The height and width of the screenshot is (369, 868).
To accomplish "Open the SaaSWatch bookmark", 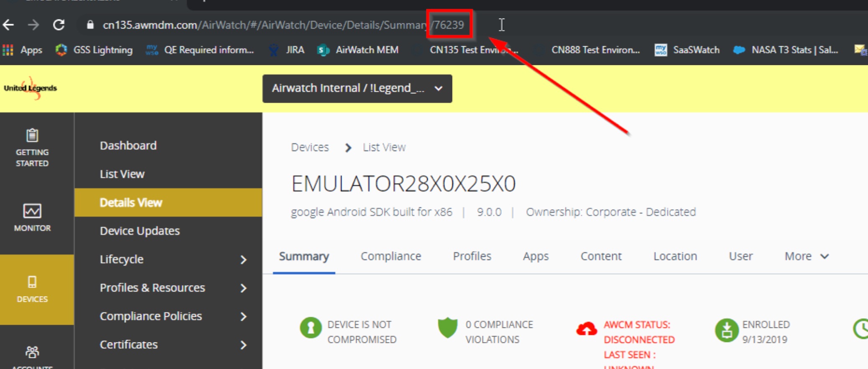I will pyautogui.click(x=687, y=50).
